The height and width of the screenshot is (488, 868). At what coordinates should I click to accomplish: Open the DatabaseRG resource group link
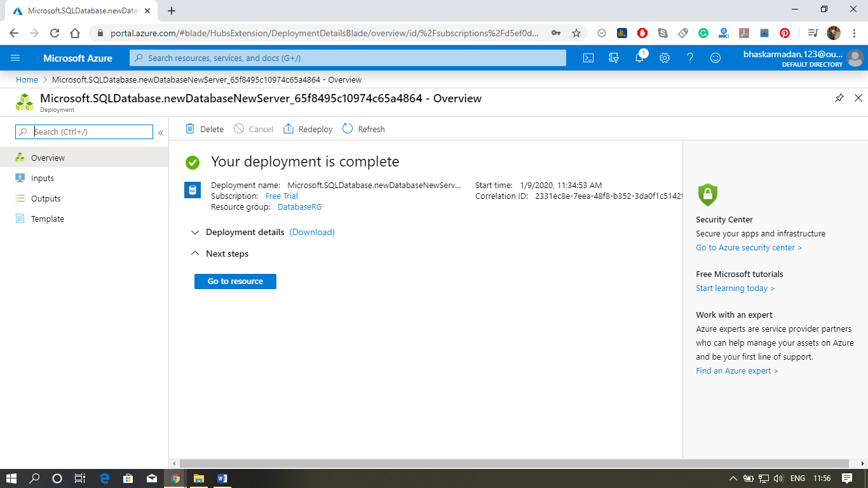(300, 207)
